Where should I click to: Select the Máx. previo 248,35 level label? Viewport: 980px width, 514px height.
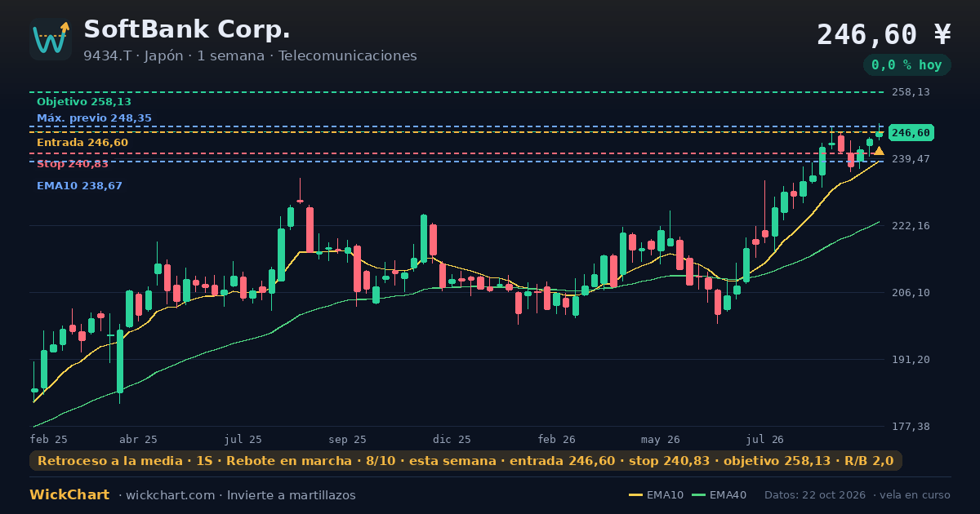(x=94, y=118)
